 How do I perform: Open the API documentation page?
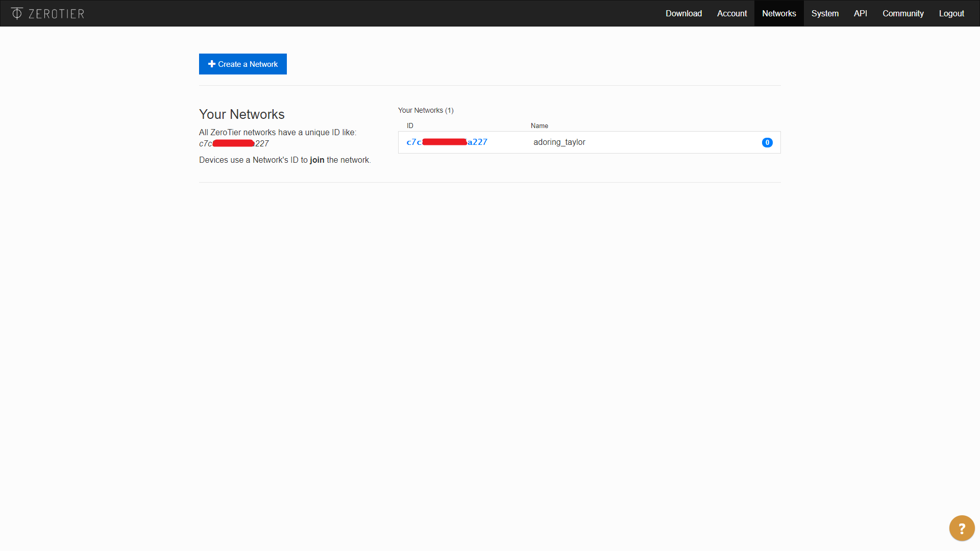click(x=861, y=13)
